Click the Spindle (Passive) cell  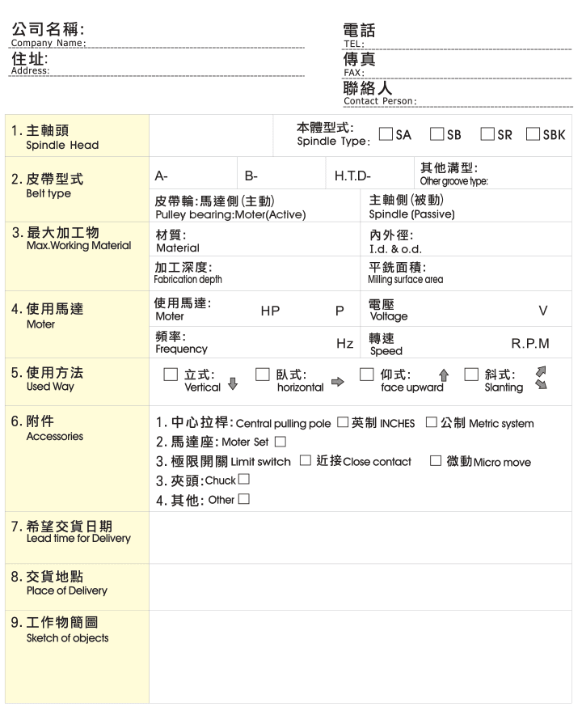[466, 205]
